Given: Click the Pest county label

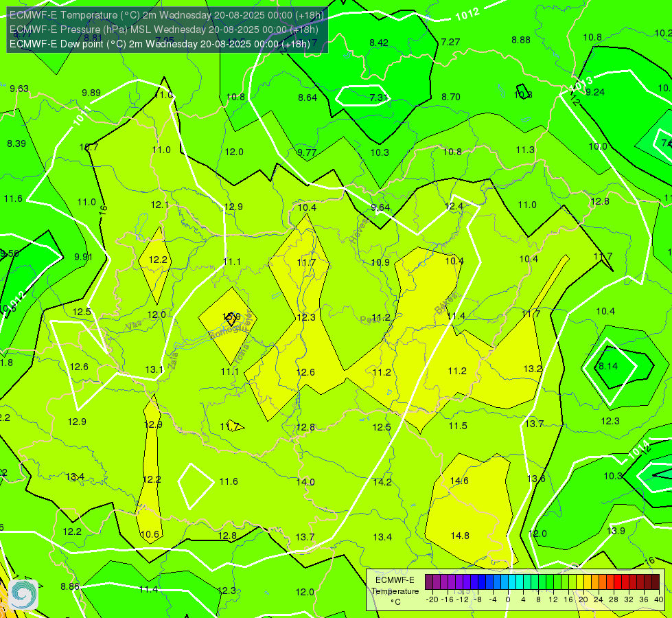Looking at the screenshot, I should point(369,319).
